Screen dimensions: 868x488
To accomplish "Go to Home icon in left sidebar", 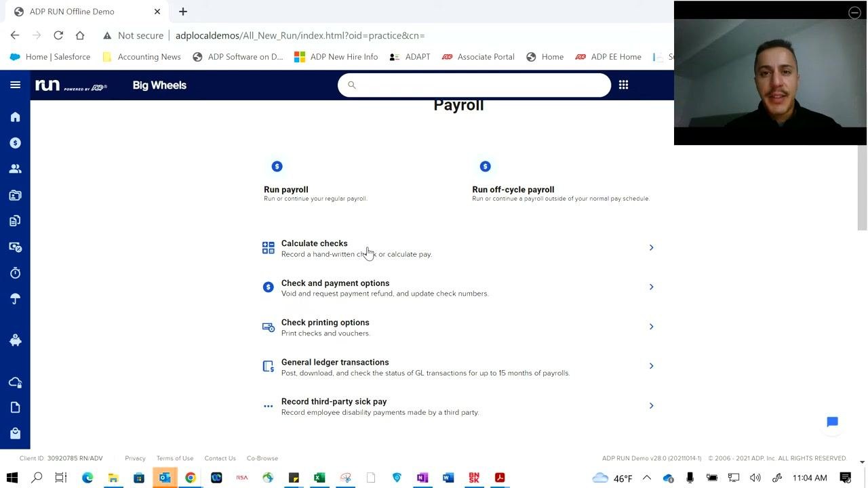I will point(15,117).
